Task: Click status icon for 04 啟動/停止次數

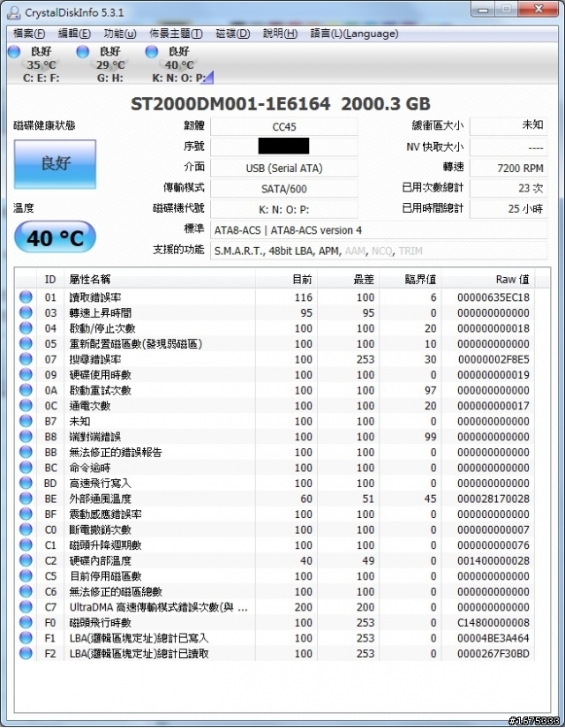Action: (x=26, y=328)
